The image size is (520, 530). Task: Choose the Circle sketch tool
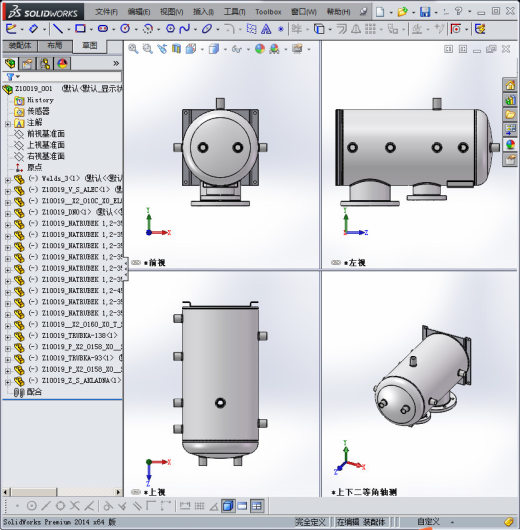tap(125, 29)
